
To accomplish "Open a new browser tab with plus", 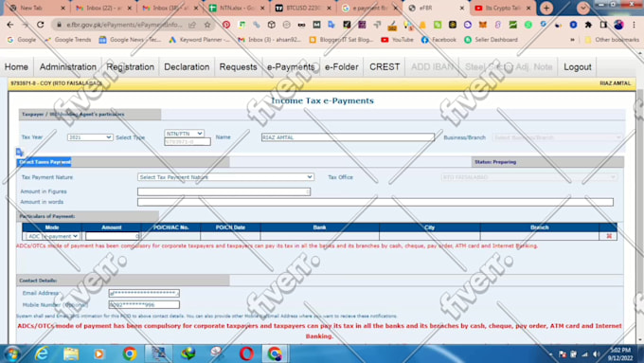I will (x=546, y=8).
